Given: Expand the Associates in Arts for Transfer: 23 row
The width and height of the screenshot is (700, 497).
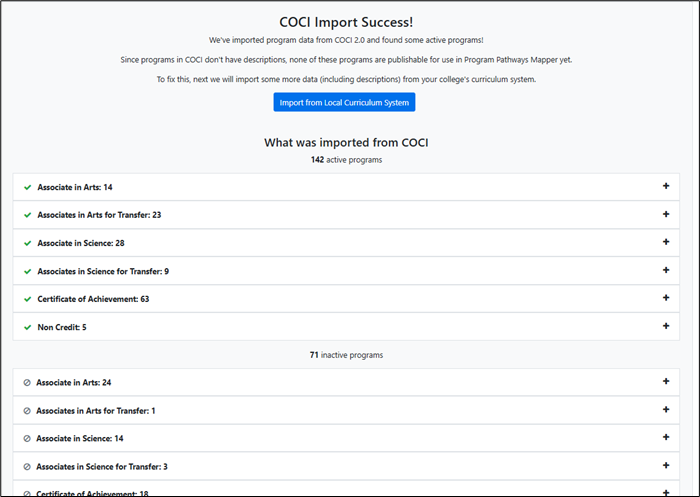Looking at the screenshot, I should [665, 215].
